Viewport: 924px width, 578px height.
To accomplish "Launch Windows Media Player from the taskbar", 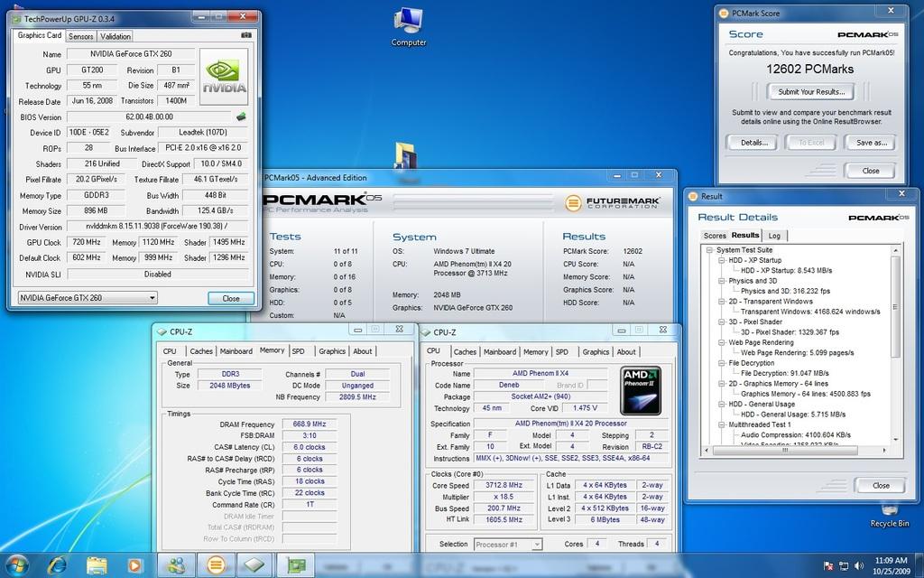I will pos(134,565).
